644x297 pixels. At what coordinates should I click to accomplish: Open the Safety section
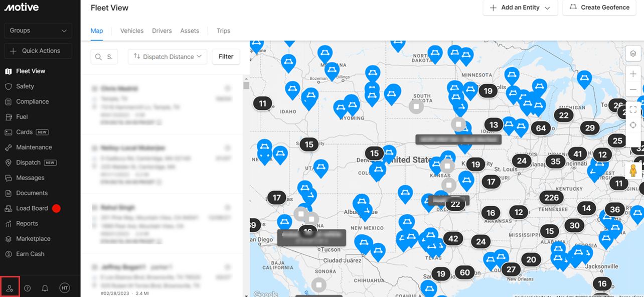point(25,86)
